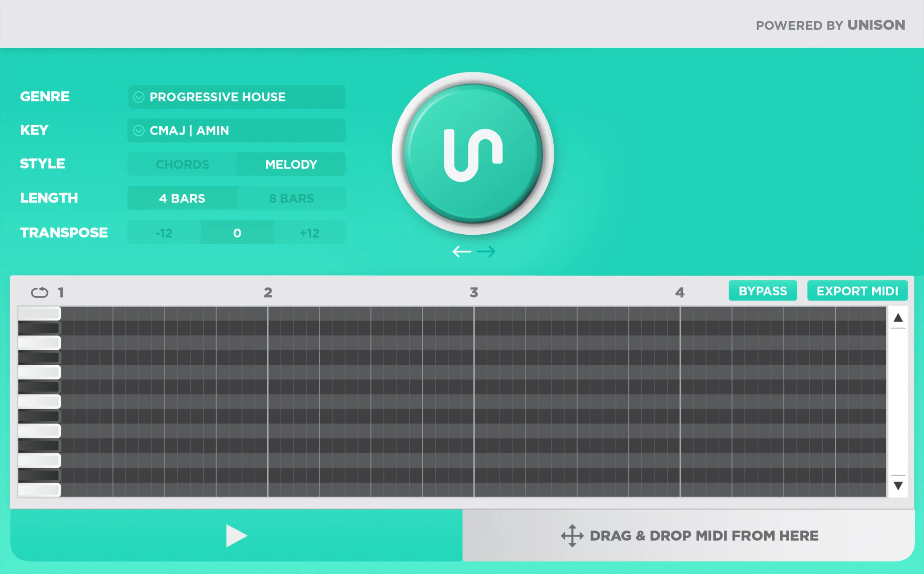Transpose up by +12
Screen dimensions: 924x574
click(309, 233)
